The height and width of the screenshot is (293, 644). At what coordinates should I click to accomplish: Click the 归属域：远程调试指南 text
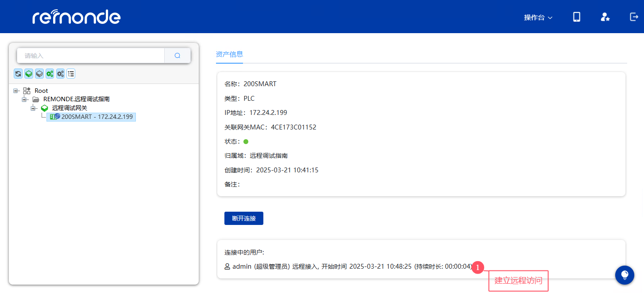(x=256, y=156)
